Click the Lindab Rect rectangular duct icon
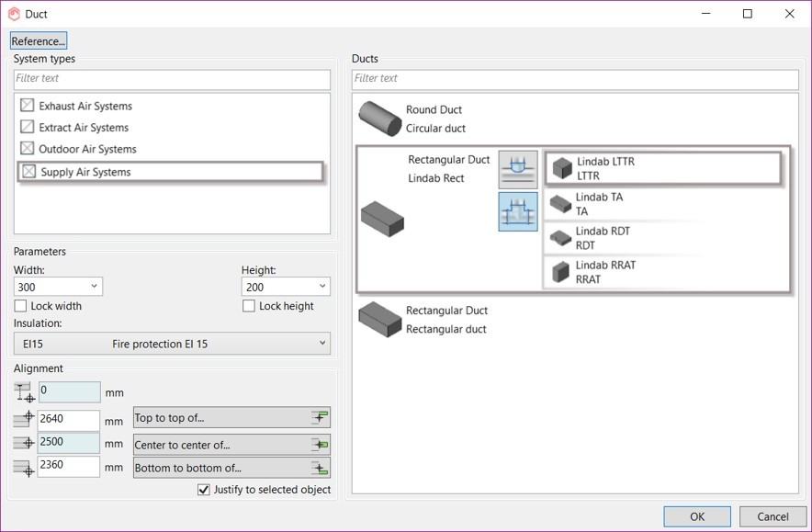Viewport: 812px width, 532px height. pyautogui.click(x=381, y=220)
